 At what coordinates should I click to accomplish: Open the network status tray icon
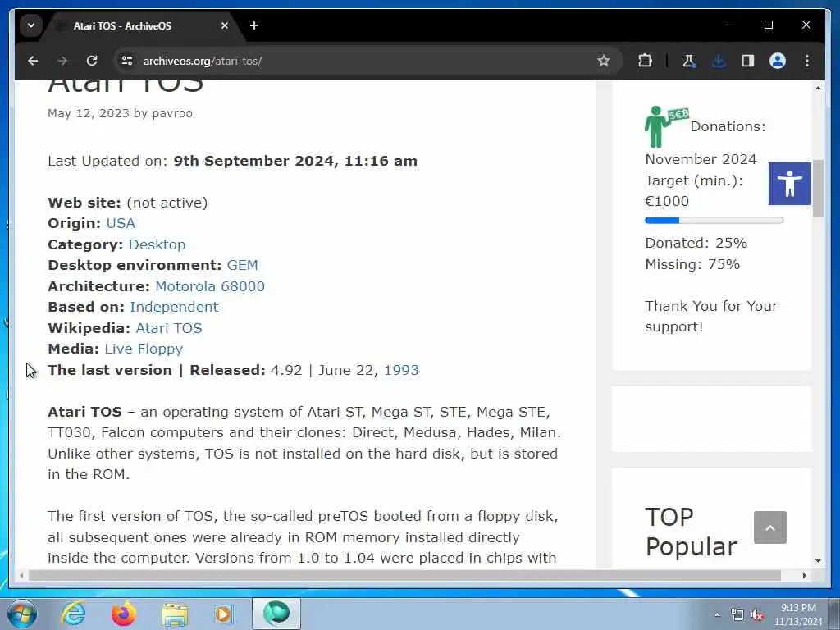737,615
